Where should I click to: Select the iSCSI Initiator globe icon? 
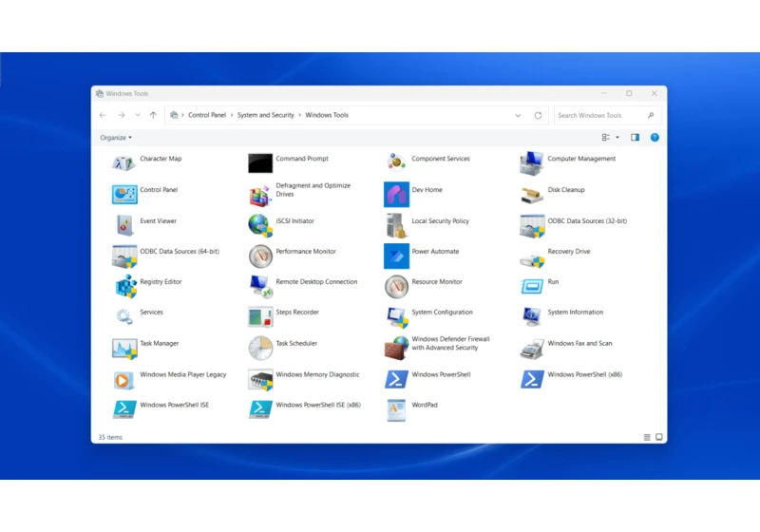pos(260,225)
